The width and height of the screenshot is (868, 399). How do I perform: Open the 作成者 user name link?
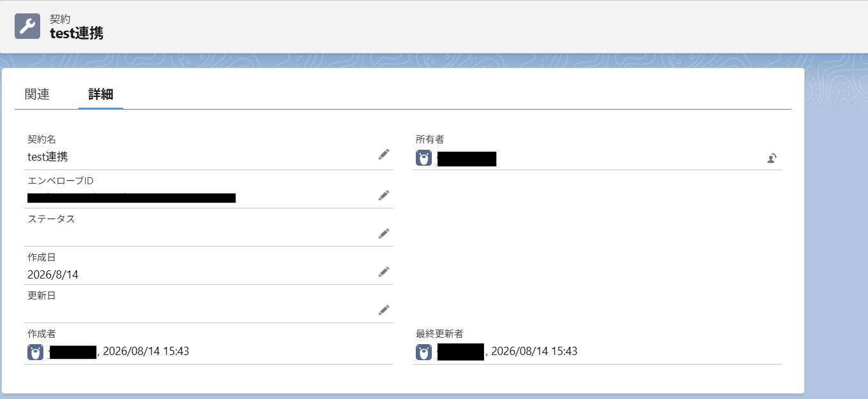coord(73,351)
